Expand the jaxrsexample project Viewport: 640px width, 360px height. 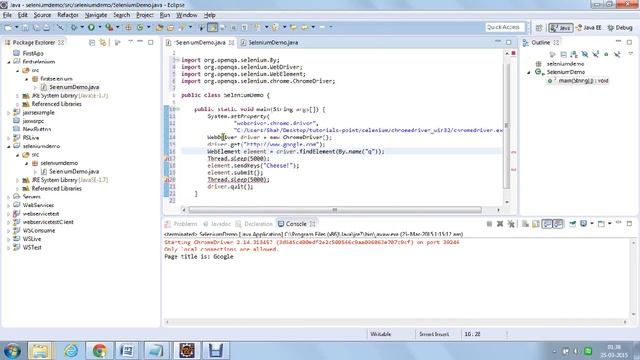(9, 113)
